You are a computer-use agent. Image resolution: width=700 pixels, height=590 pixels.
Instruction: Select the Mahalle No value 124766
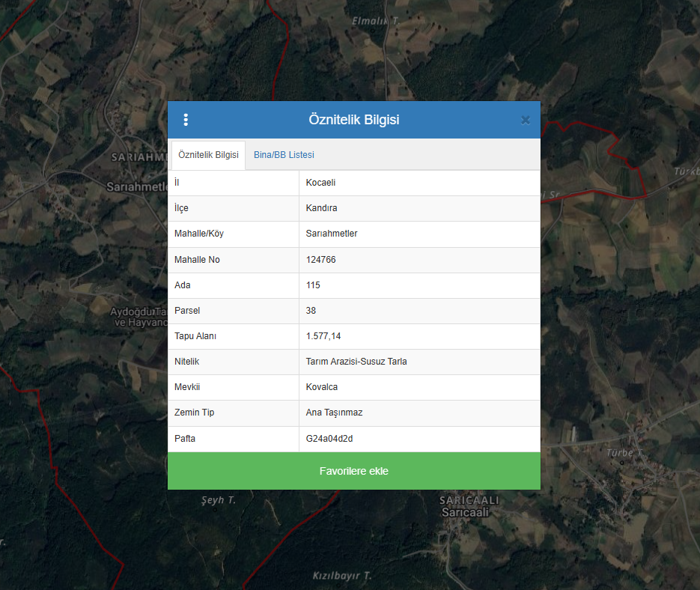coord(320,260)
